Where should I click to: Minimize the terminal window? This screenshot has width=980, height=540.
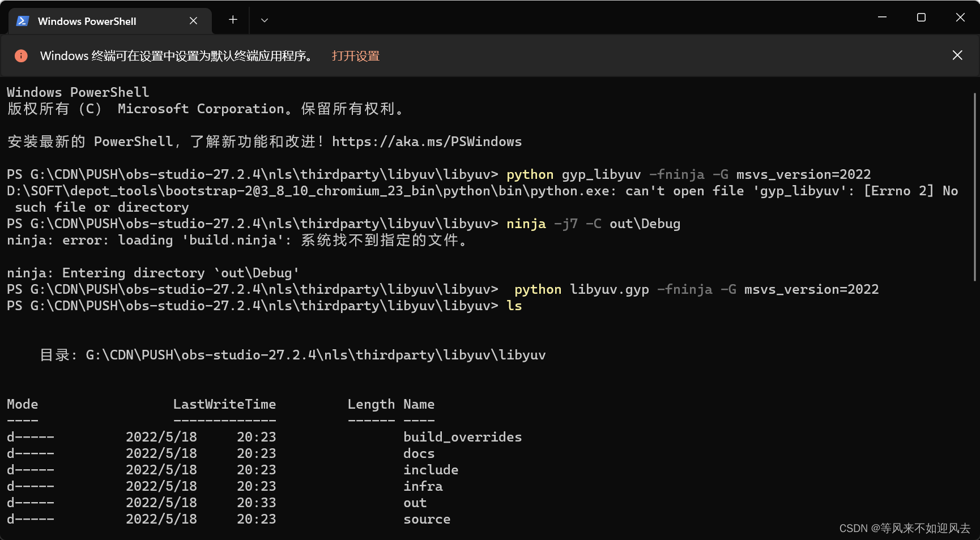pos(881,17)
